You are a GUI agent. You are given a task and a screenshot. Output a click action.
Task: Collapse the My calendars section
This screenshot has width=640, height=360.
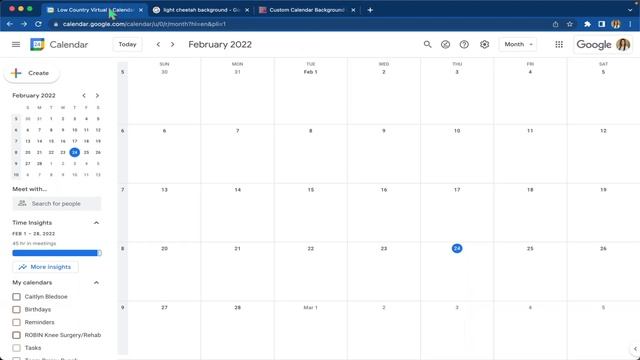[96, 282]
